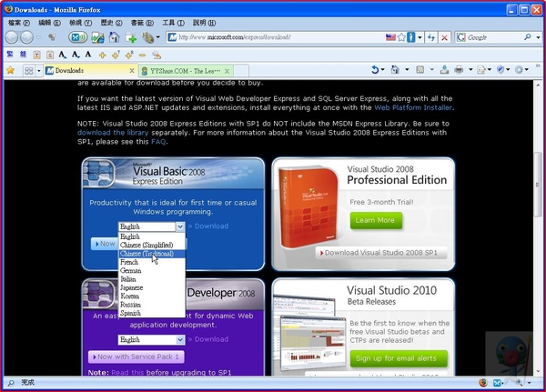Choose Spanish in the language list
546x392 pixels.
point(152,313)
